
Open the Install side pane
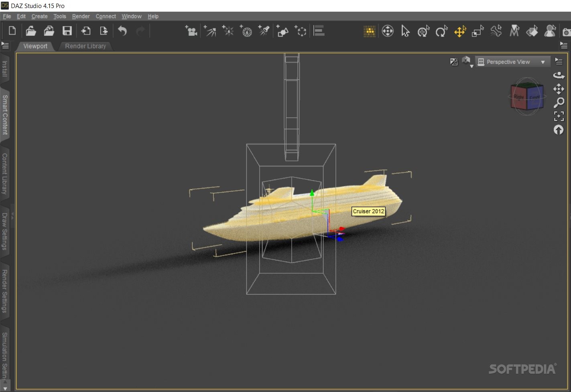5,69
